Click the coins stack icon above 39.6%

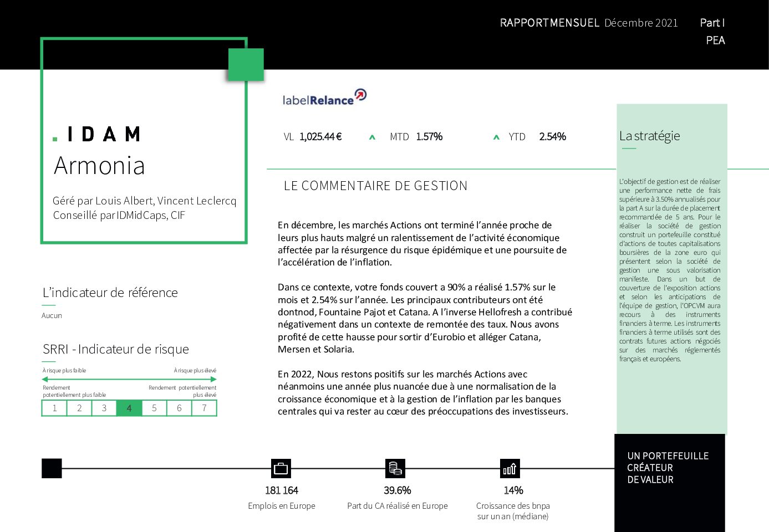click(x=395, y=469)
